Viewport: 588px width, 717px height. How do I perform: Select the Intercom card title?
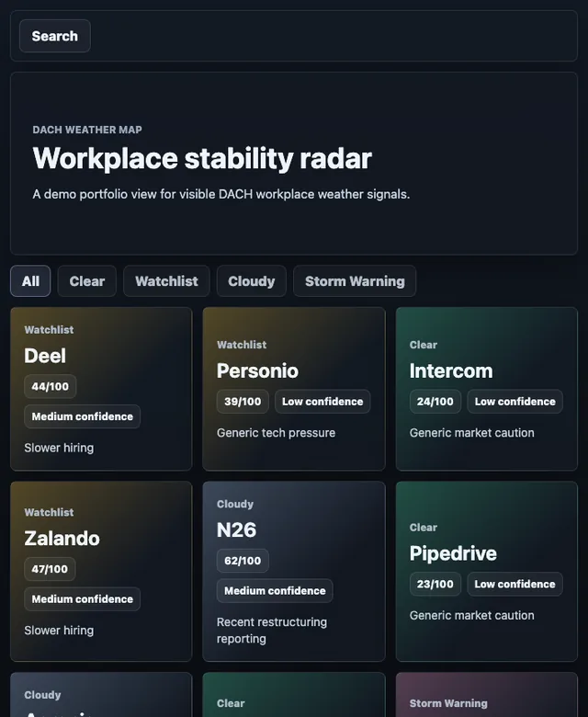[x=451, y=370]
